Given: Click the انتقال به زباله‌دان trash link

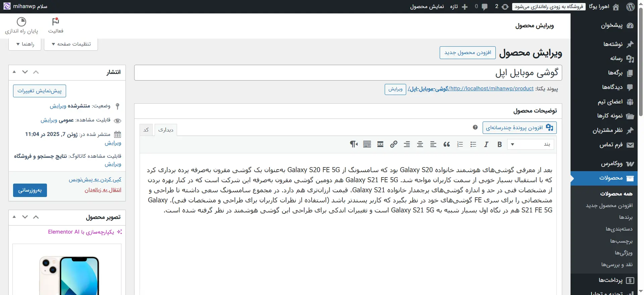Looking at the screenshot, I should click(x=103, y=190).
